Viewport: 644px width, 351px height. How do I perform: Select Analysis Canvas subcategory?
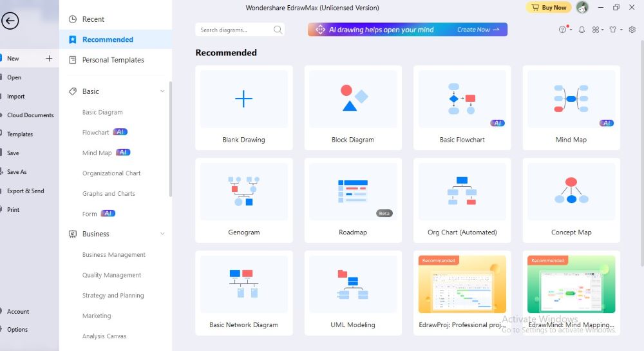[x=104, y=336]
